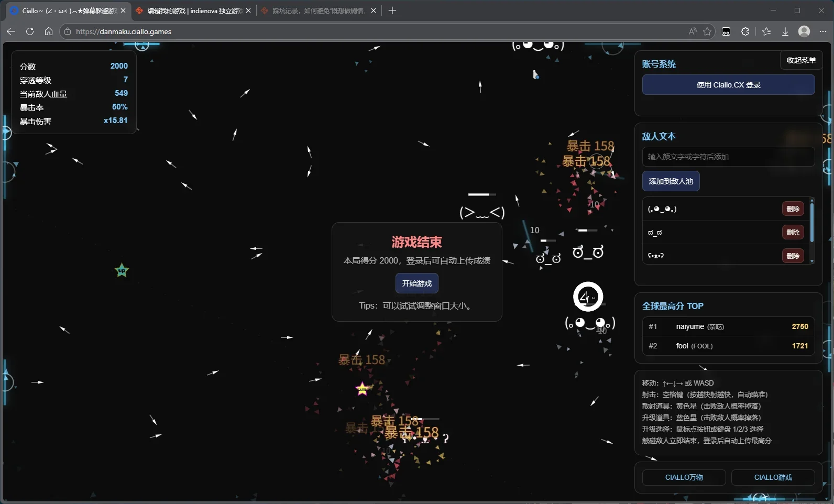834x504 pixels.
Task: Click the (>﹏<) enemy emoticon
Action: pyautogui.click(x=482, y=212)
